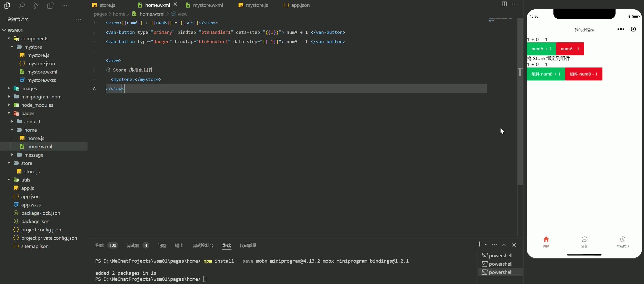
Task: Maximize the terminal panel with up chevron
Action: [504, 245]
